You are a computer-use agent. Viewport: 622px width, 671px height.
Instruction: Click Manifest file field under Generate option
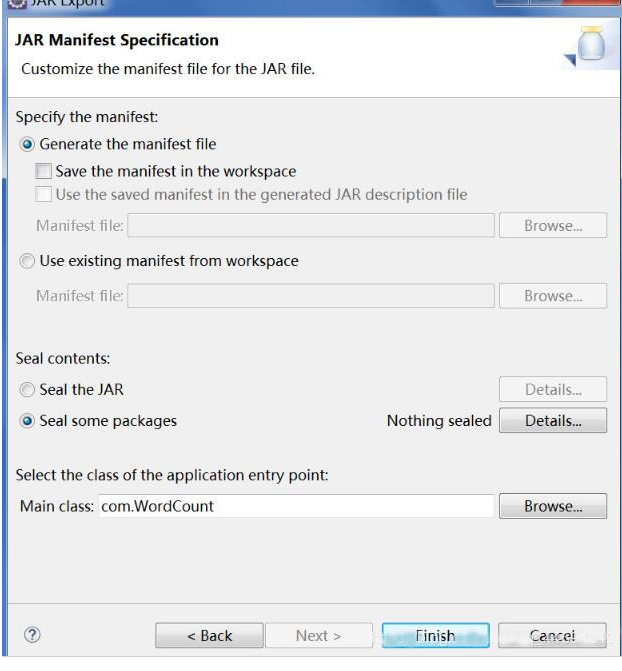click(310, 226)
